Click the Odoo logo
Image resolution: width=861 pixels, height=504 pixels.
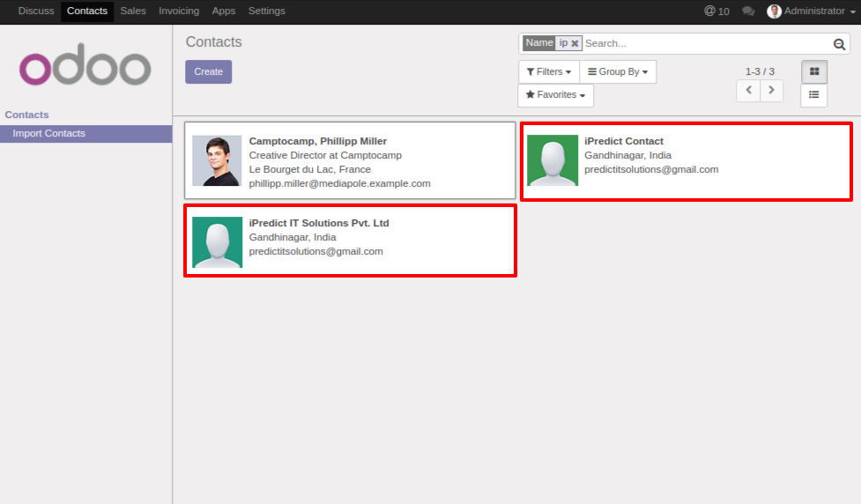85,68
